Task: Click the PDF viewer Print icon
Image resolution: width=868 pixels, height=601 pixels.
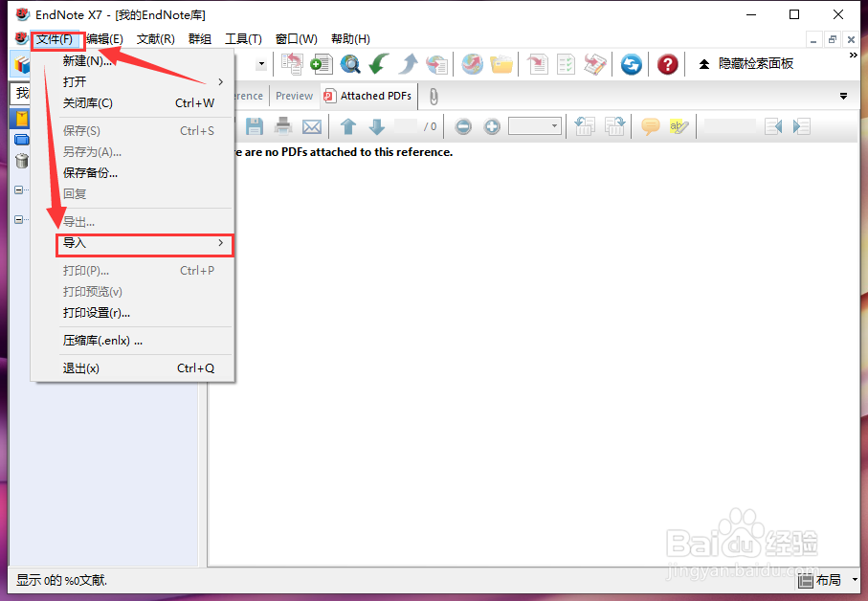Action: (x=283, y=126)
